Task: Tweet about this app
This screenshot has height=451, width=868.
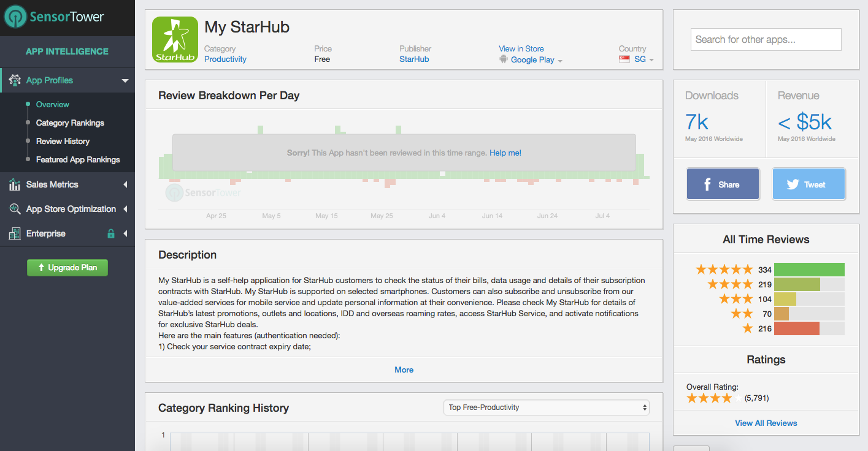Action: (x=808, y=184)
